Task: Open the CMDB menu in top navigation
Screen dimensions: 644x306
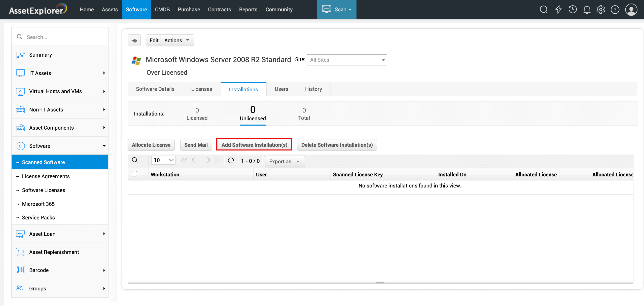Action: point(162,10)
